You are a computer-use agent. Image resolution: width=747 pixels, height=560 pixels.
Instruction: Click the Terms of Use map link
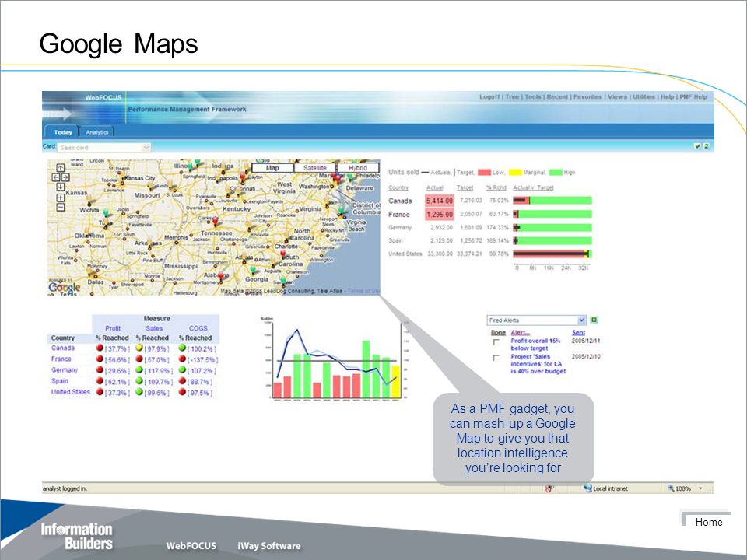point(363,290)
